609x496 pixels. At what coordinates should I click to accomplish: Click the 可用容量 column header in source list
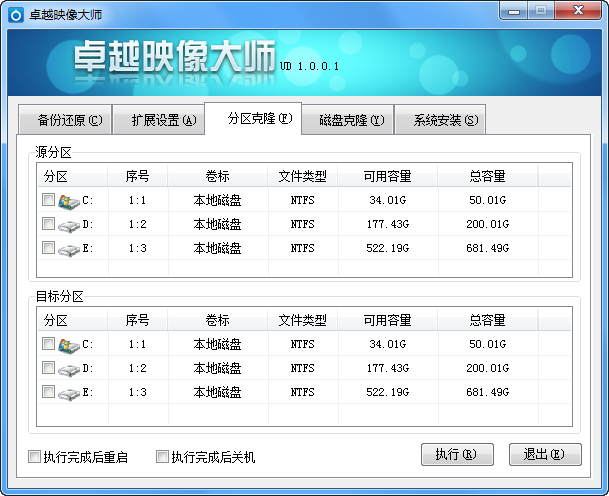387,176
